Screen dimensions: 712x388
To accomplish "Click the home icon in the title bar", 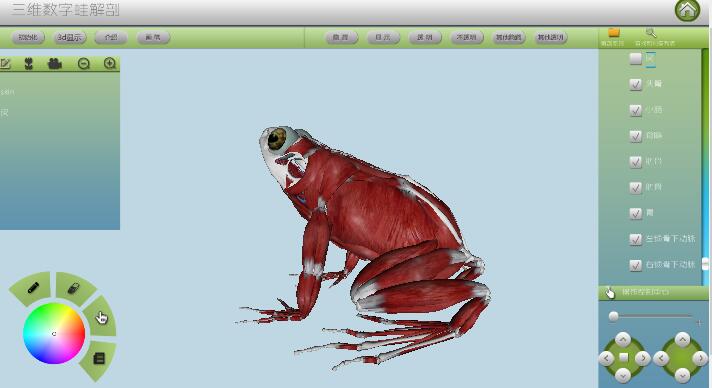I will click(687, 10).
